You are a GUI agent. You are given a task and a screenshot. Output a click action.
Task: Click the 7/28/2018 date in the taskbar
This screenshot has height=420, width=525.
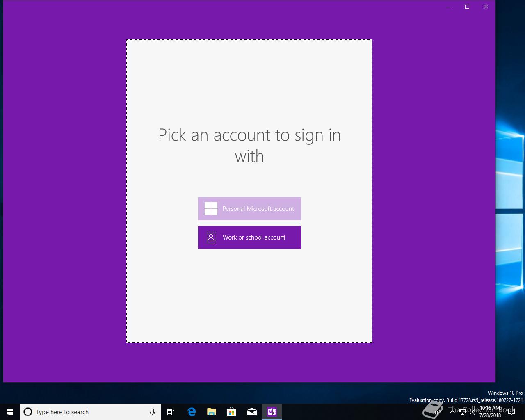pyautogui.click(x=490, y=415)
